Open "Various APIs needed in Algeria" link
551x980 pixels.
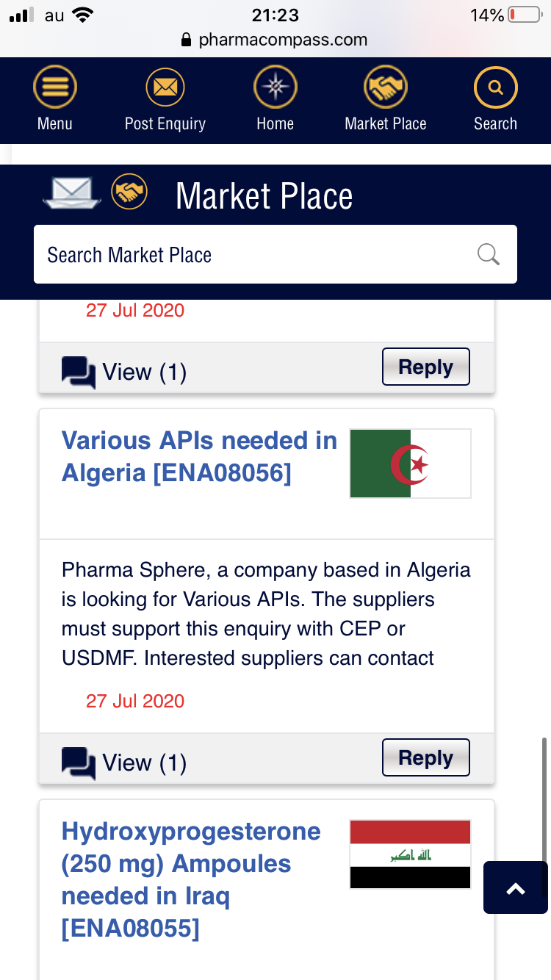(x=199, y=456)
